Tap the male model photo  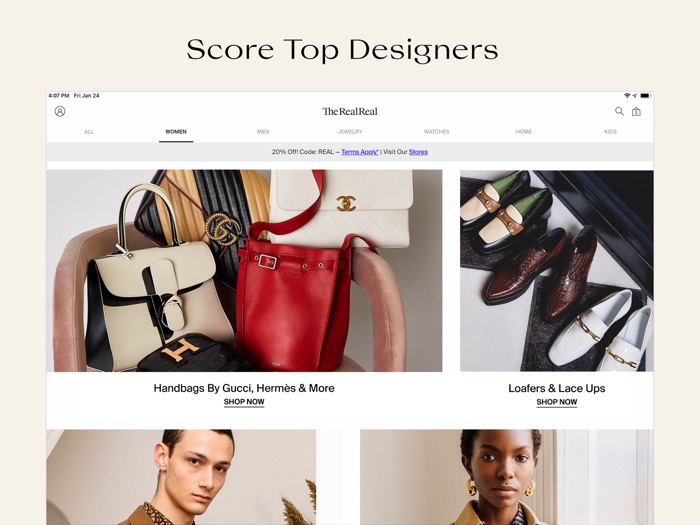click(x=181, y=477)
